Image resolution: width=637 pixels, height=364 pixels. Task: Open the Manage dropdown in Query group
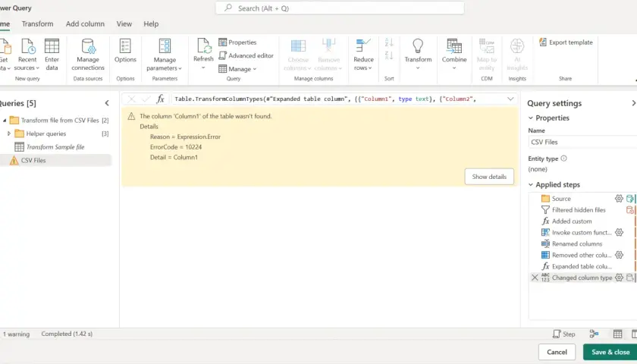(x=237, y=69)
